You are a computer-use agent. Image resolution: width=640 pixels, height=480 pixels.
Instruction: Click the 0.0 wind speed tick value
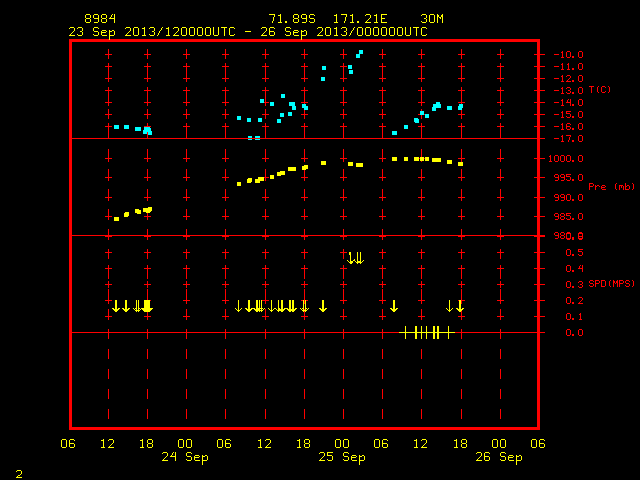coord(574,333)
